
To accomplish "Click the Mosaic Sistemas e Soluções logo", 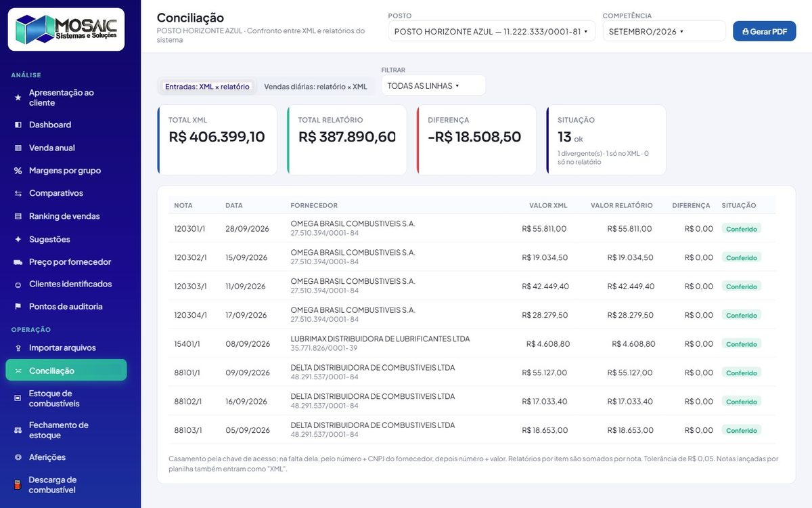I will coord(66,29).
